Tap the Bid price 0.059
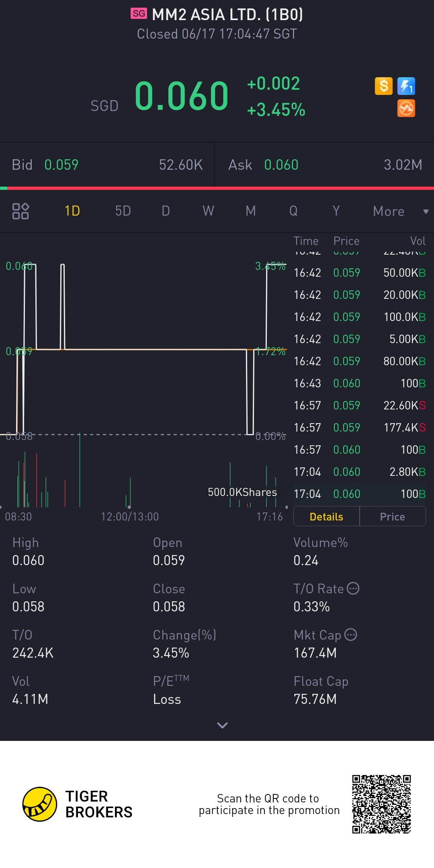434x868 pixels. click(x=61, y=165)
